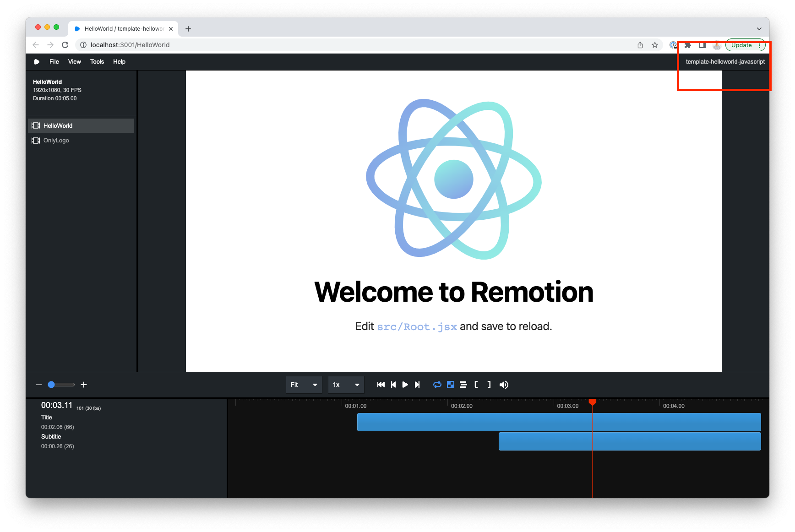Click the volume speaker icon
This screenshot has height=532, width=795.
pos(504,385)
